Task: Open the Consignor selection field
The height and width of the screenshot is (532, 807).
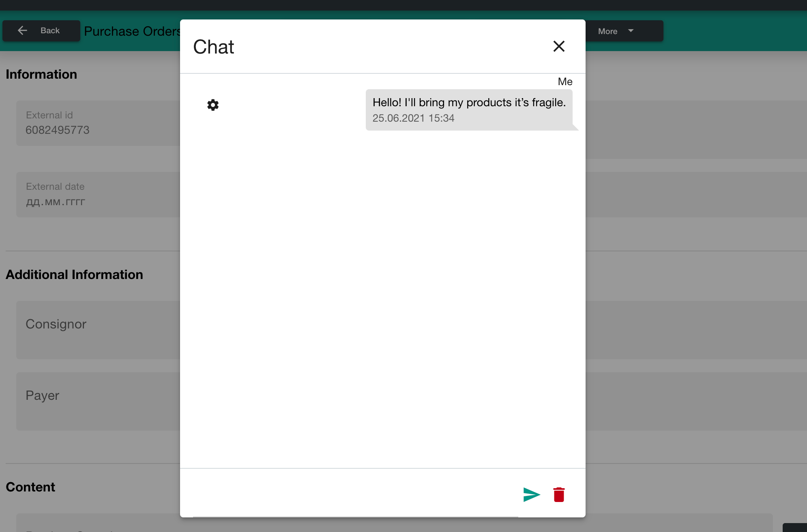Action: (97, 330)
